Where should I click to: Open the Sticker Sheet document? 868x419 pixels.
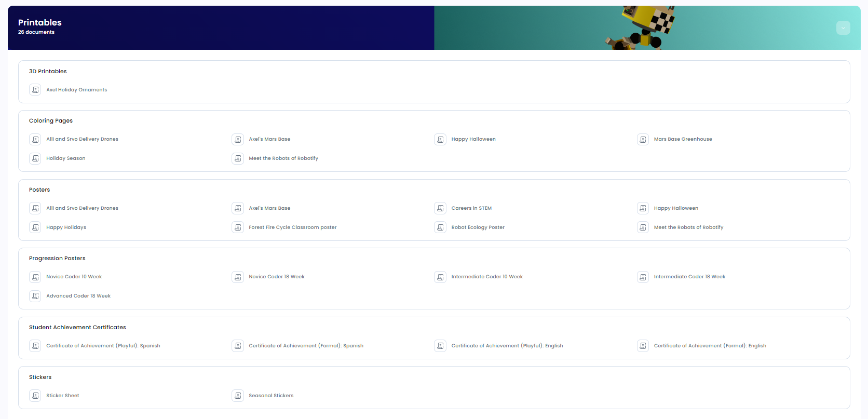pyautogui.click(x=63, y=396)
